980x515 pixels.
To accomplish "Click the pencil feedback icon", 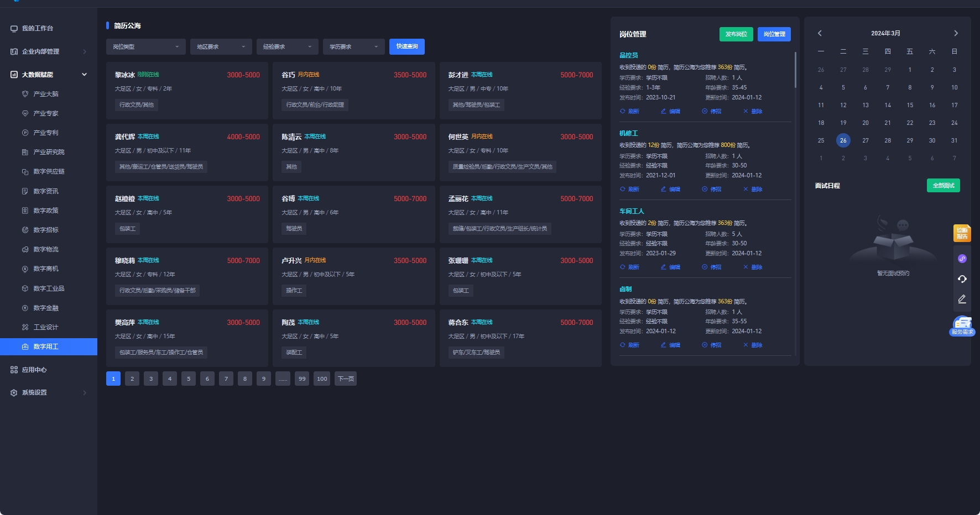I will point(962,299).
